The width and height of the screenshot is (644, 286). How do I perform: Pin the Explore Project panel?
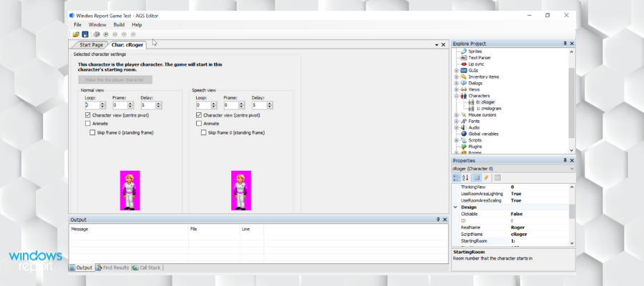point(565,44)
